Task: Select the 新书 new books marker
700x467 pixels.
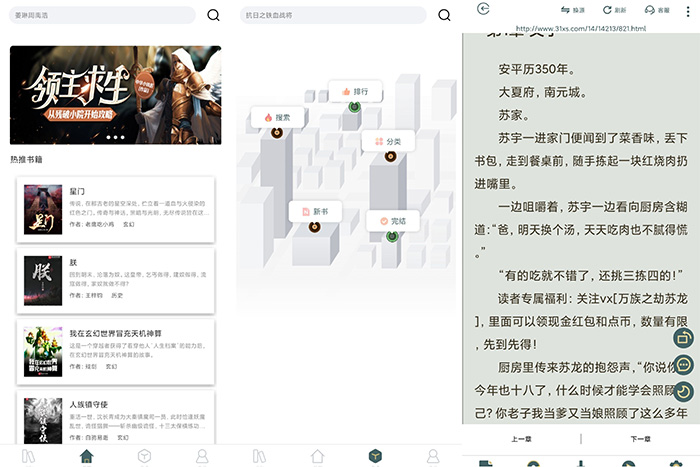Action: pos(314,212)
